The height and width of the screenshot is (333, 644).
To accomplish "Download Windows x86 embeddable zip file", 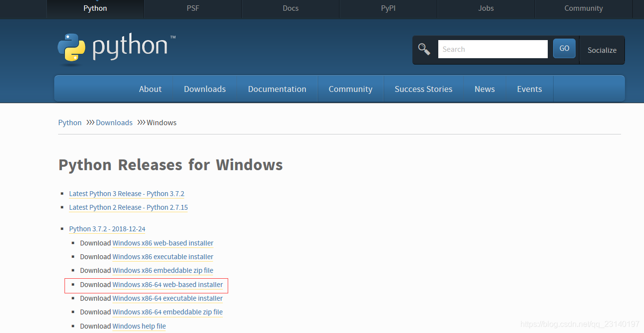I will click(163, 270).
